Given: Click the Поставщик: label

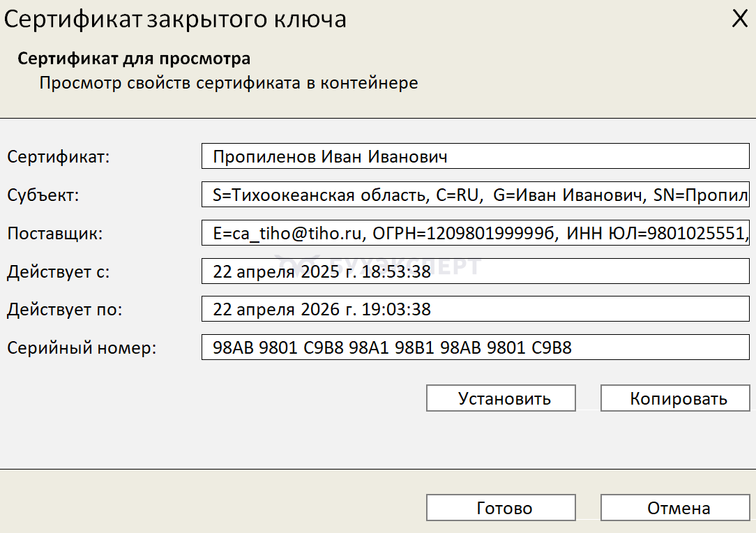Looking at the screenshot, I should 55,233.
